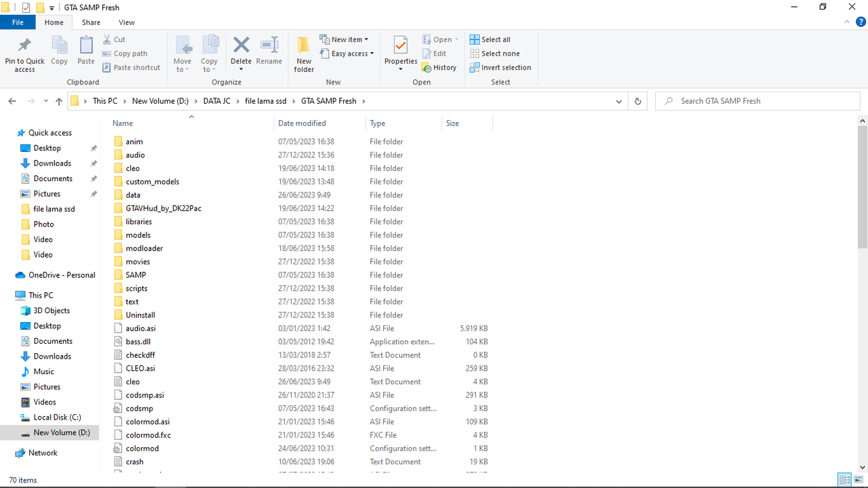The width and height of the screenshot is (868, 488).
Task: Select the modloader folder
Action: [144, 248]
